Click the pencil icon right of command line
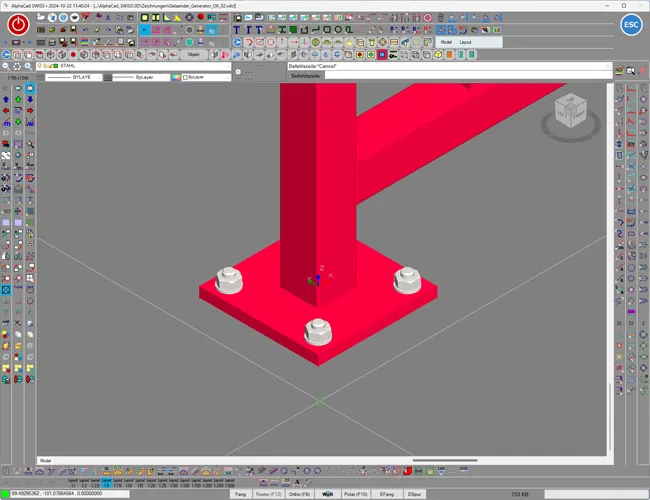650x500 pixels. 642,70
